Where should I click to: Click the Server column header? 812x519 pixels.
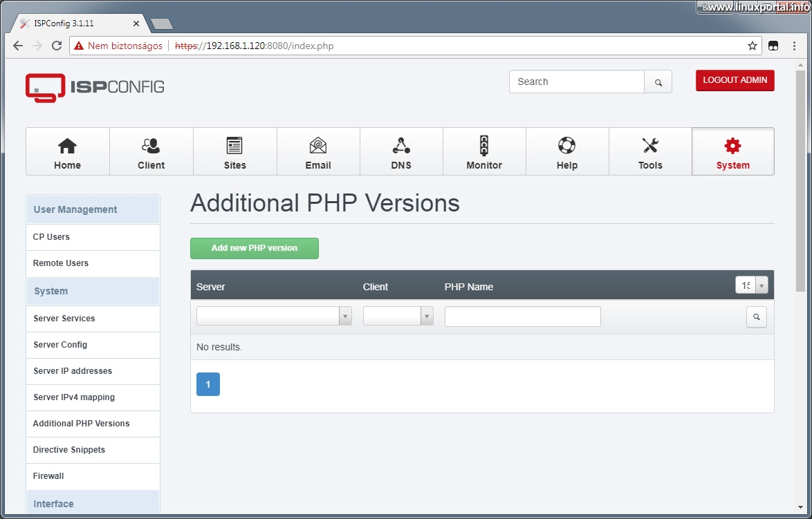point(211,287)
